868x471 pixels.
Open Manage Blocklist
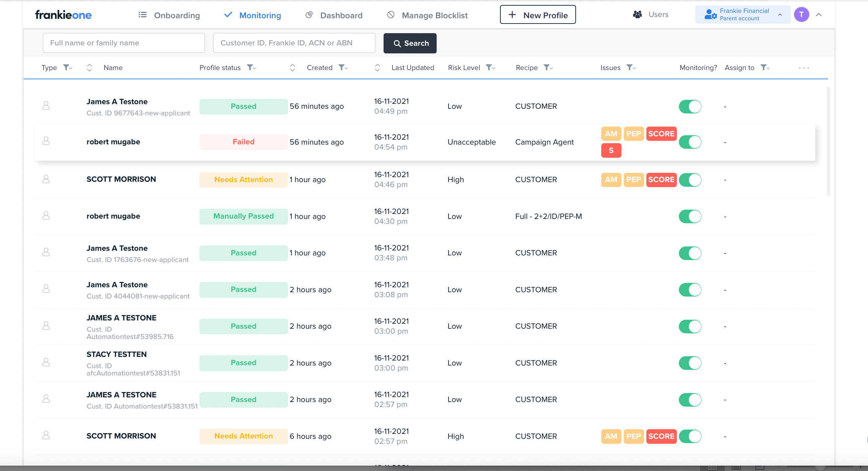pos(427,15)
